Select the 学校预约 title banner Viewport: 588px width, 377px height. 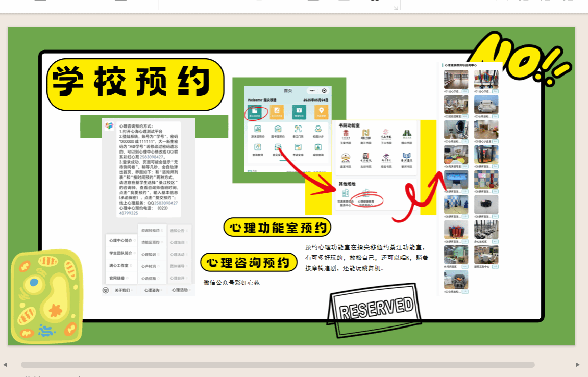[x=135, y=83]
